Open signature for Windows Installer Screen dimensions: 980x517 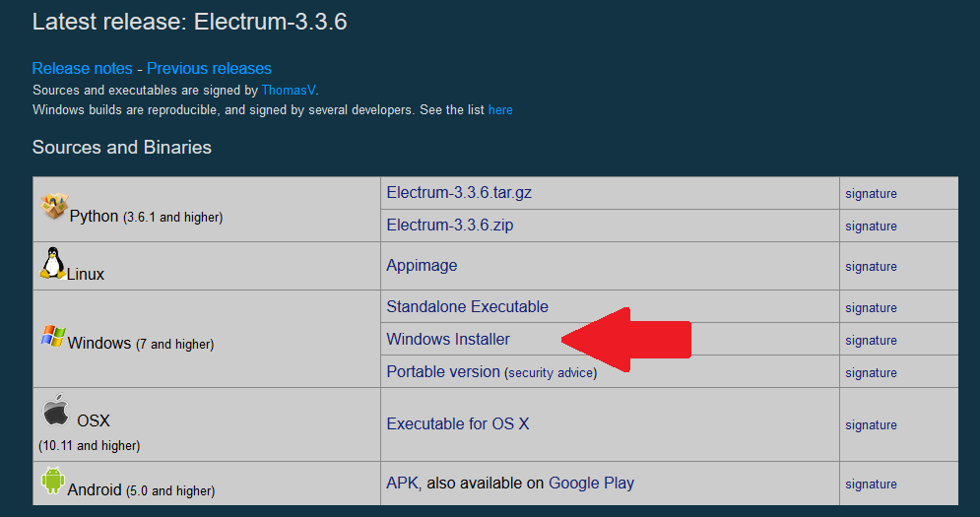[871, 341]
